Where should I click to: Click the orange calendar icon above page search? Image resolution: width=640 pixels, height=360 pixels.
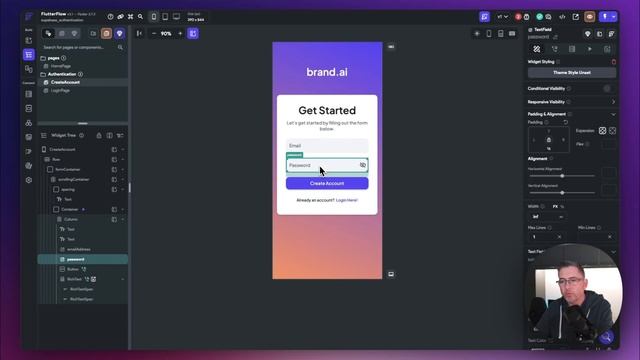click(x=107, y=33)
